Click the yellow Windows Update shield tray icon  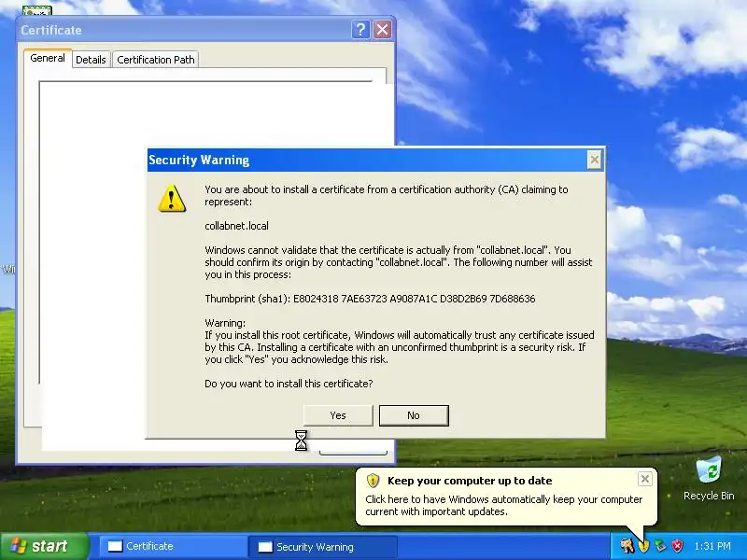643,546
